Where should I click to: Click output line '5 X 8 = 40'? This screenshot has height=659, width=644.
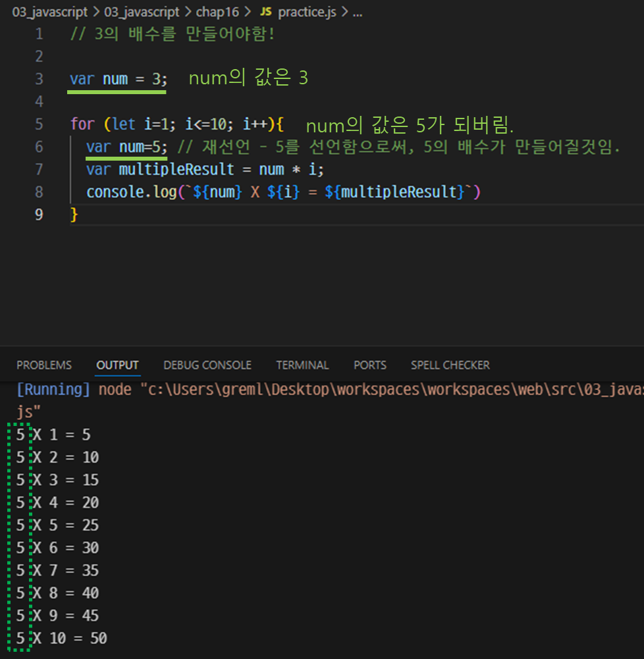coord(57,593)
